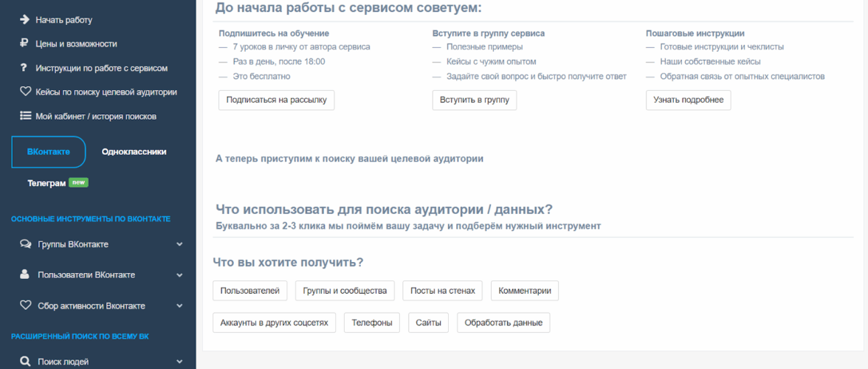Expand the Пользователи ВКонтакте chevron
This screenshot has height=369, width=868.
(x=179, y=275)
